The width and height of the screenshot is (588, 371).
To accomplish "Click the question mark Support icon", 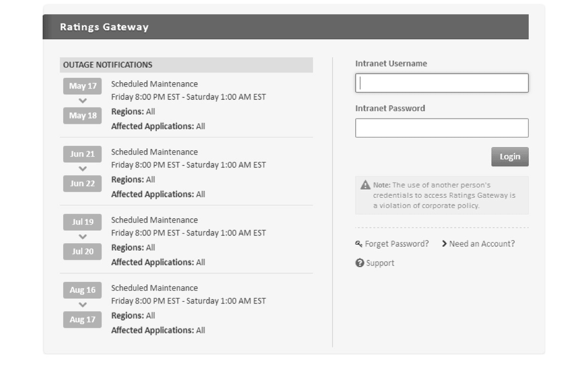I will [360, 263].
